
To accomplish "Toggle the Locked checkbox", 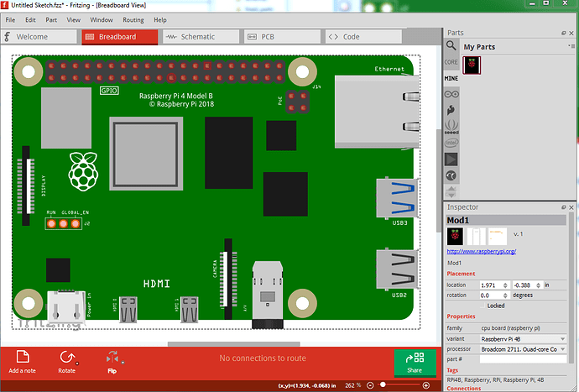I will coord(482,306).
